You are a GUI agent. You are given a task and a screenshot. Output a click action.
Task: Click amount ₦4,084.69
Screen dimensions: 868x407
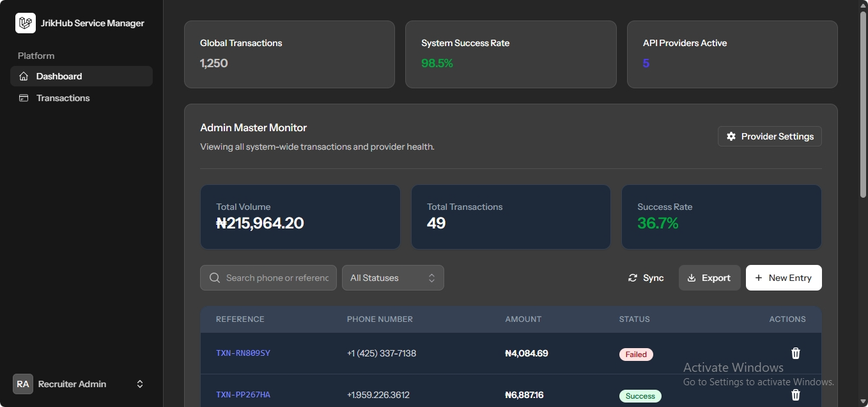tap(527, 353)
